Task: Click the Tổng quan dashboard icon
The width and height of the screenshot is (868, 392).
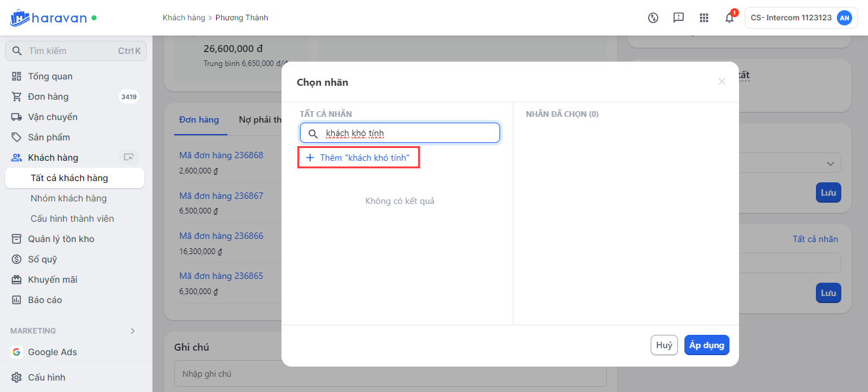Action: coord(17,76)
